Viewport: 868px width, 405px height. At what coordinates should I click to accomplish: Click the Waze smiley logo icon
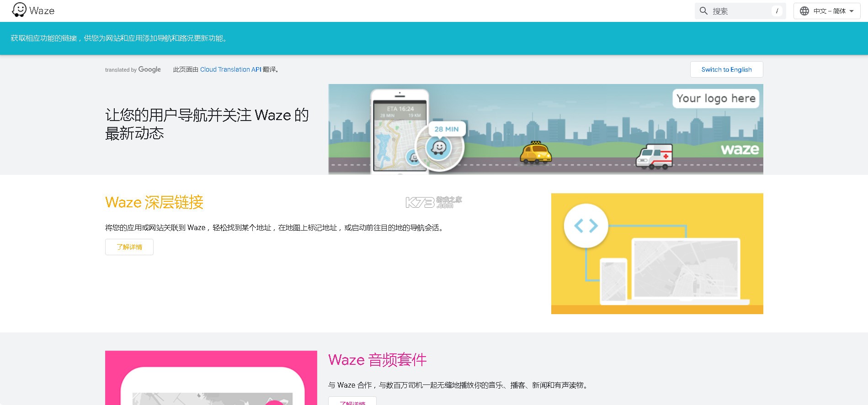19,10
